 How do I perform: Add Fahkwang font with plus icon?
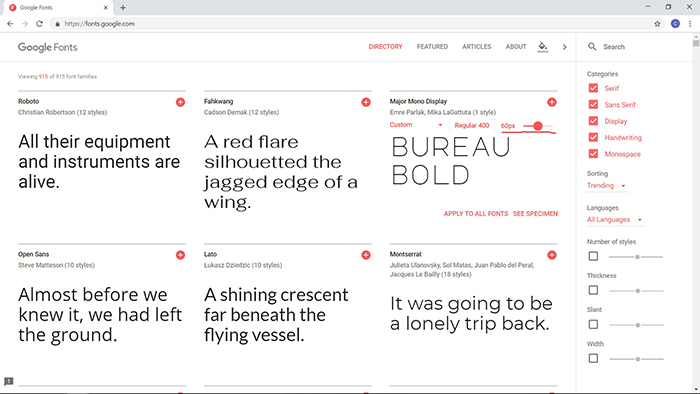[366, 102]
